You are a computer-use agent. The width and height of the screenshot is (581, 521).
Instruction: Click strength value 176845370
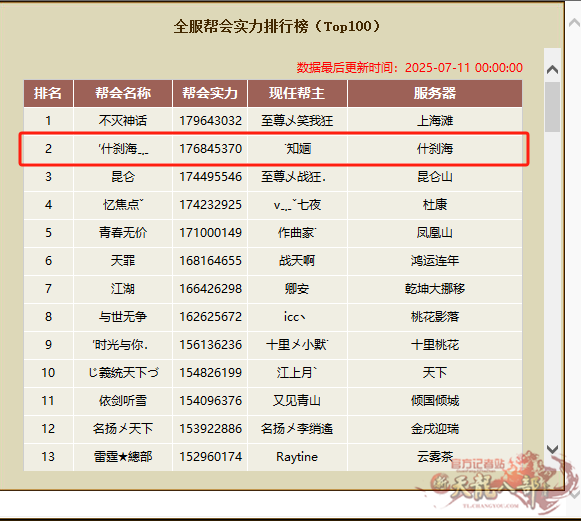(210, 149)
